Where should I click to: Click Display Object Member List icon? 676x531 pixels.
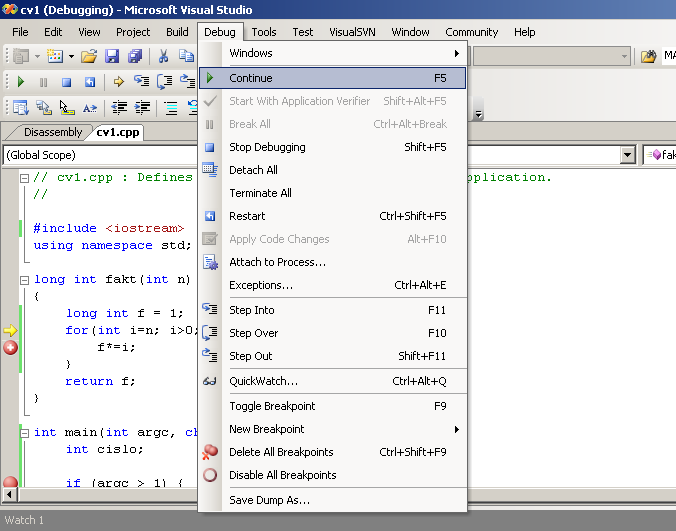20,107
